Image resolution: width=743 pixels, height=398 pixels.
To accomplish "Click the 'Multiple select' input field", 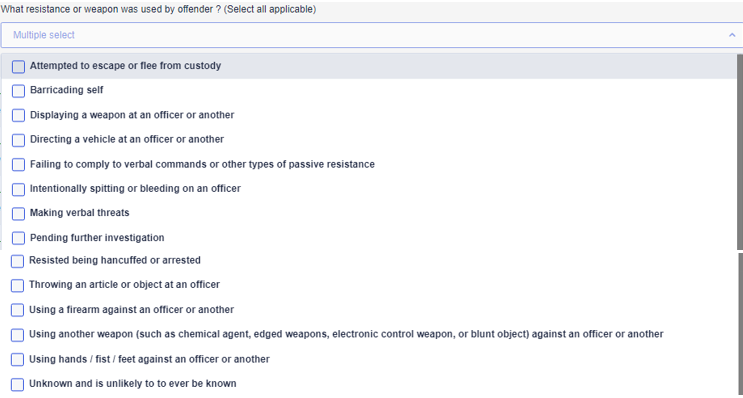I will [372, 35].
